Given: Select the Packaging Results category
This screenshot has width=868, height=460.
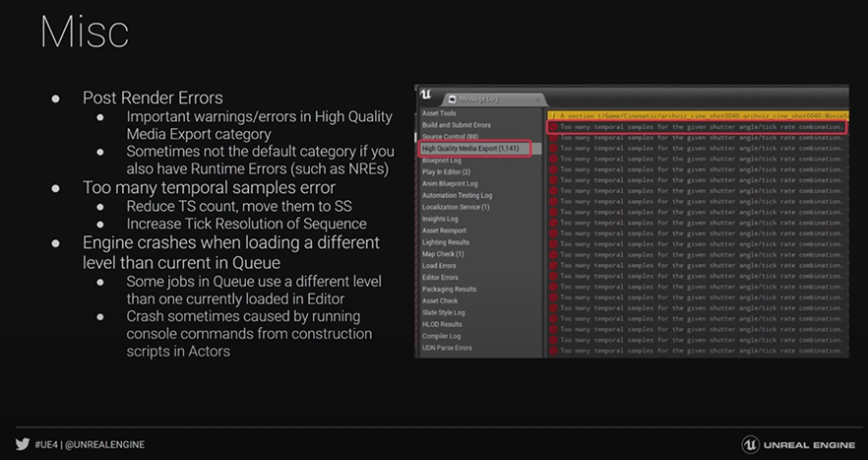Looking at the screenshot, I should [449, 289].
